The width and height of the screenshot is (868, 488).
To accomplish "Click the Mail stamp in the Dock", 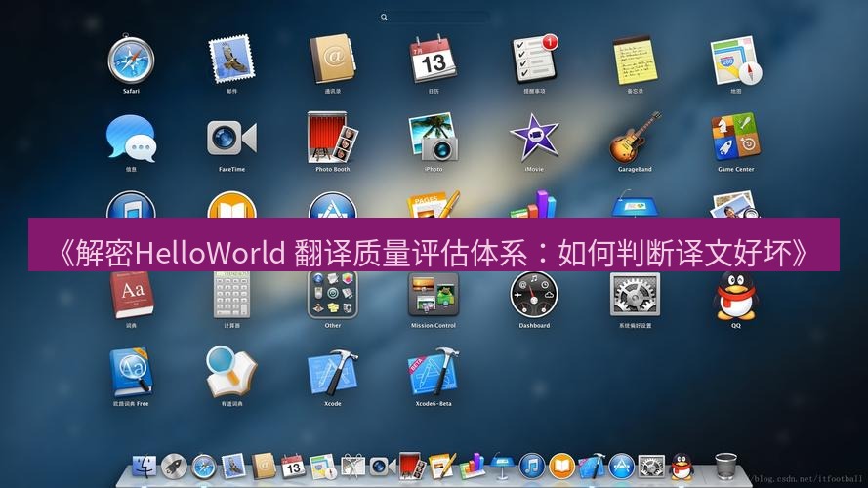I will coord(233,466).
